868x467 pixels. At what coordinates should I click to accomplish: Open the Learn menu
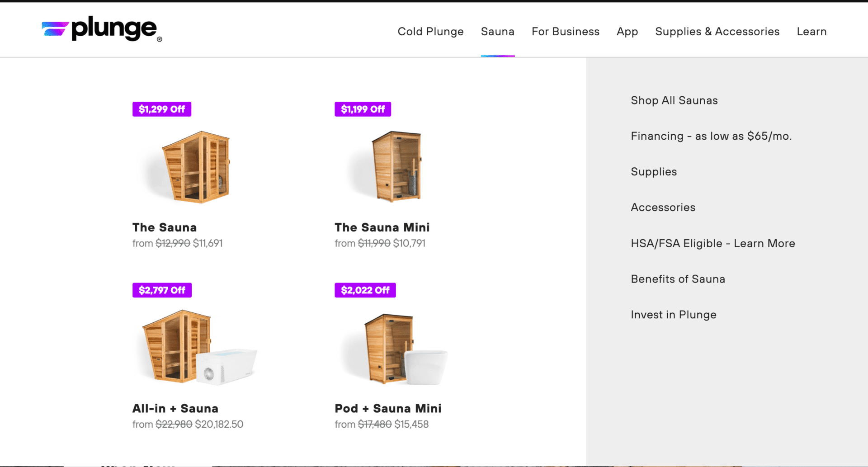811,31
